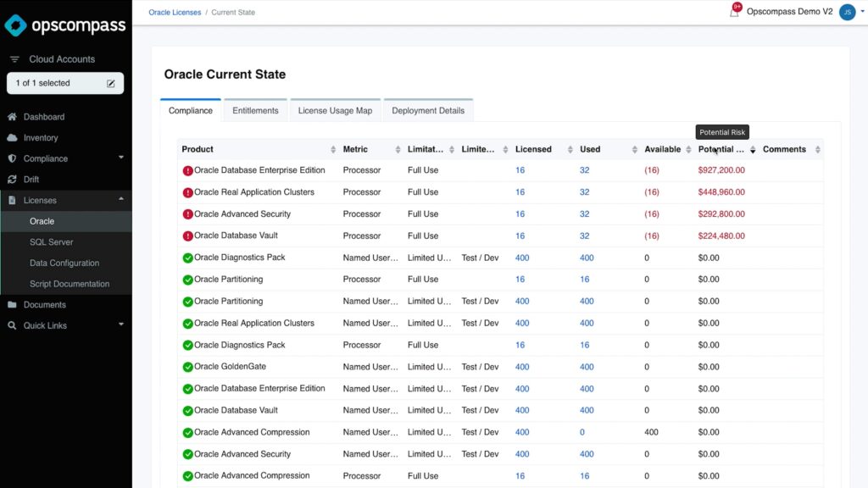Viewport: 868px width, 488px height.
Task: Expand the Compliance sidebar menu caret
Action: (x=121, y=158)
